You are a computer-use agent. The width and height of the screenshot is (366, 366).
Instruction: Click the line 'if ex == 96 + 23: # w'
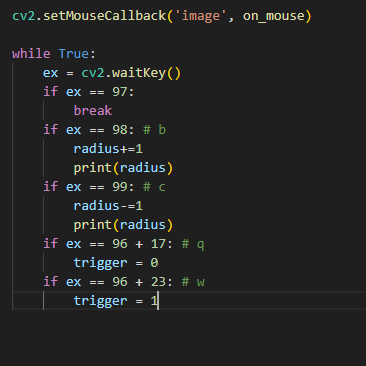click(x=124, y=282)
